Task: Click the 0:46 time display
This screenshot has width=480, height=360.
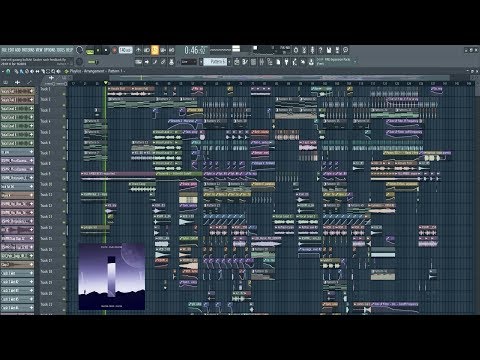Action: pos(196,50)
